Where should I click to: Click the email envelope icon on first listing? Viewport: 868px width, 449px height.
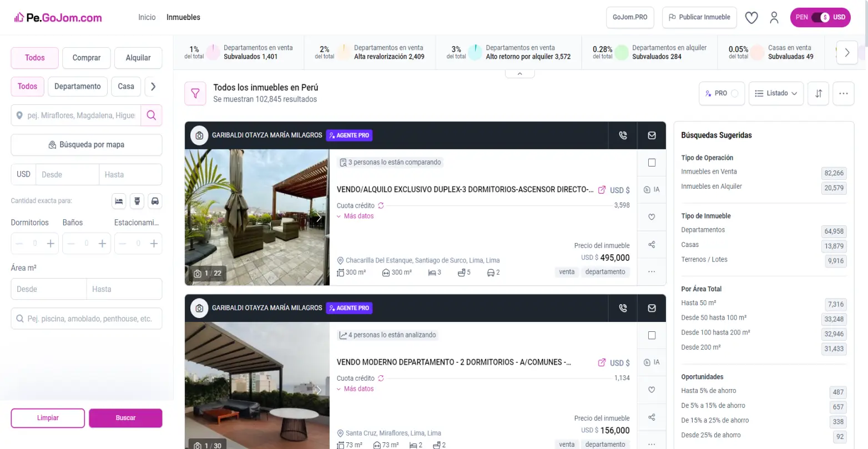(x=652, y=135)
